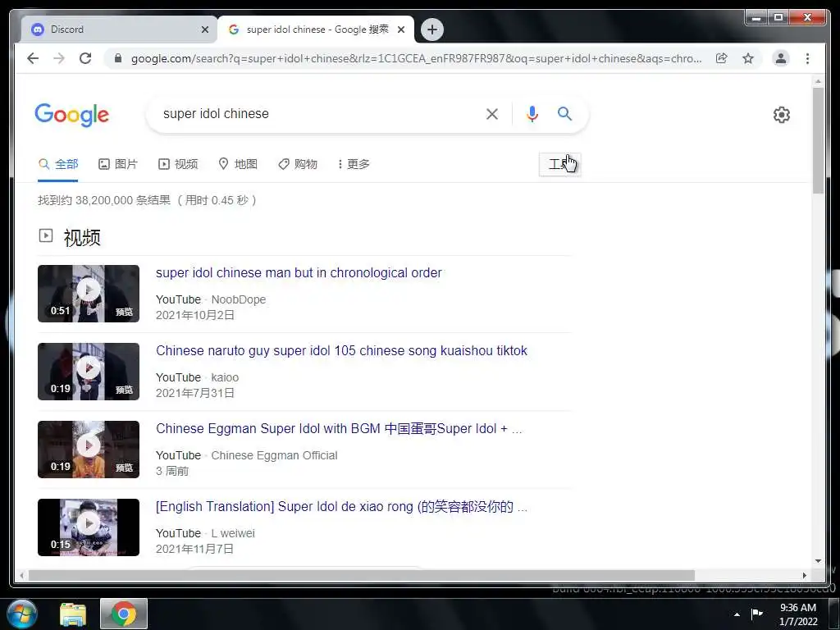Expand the 更多 more menu
This screenshot has width=840, height=630.
(x=354, y=164)
